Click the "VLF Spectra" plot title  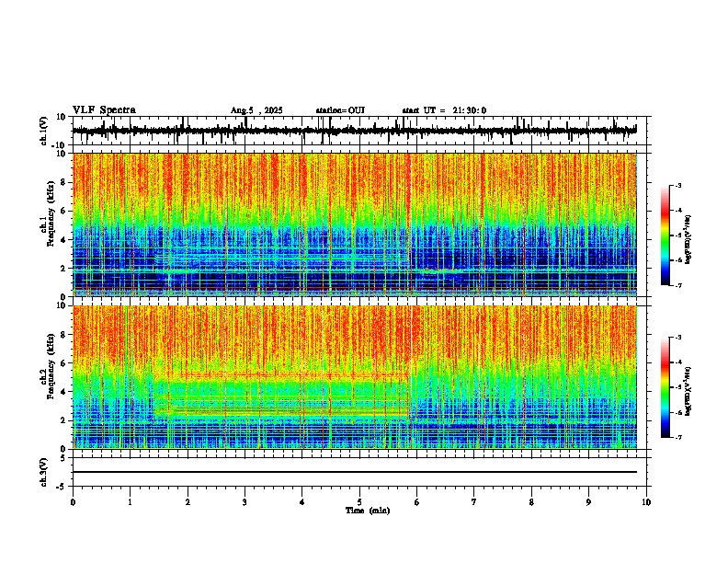[x=104, y=109]
